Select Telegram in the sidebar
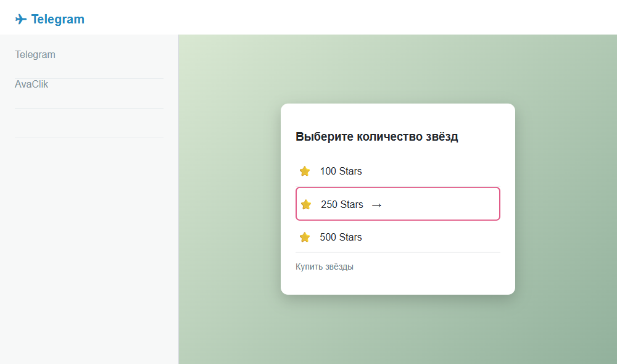The height and width of the screenshot is (364, 617). (35, 54)
